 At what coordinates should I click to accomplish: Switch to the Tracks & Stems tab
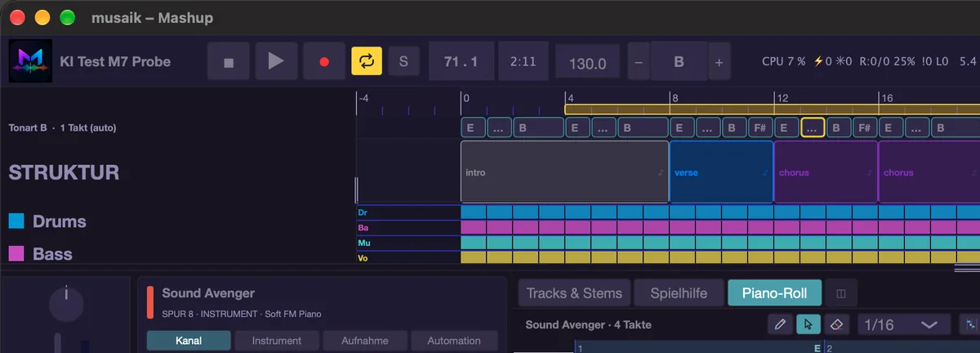click(x=574, y=293)
